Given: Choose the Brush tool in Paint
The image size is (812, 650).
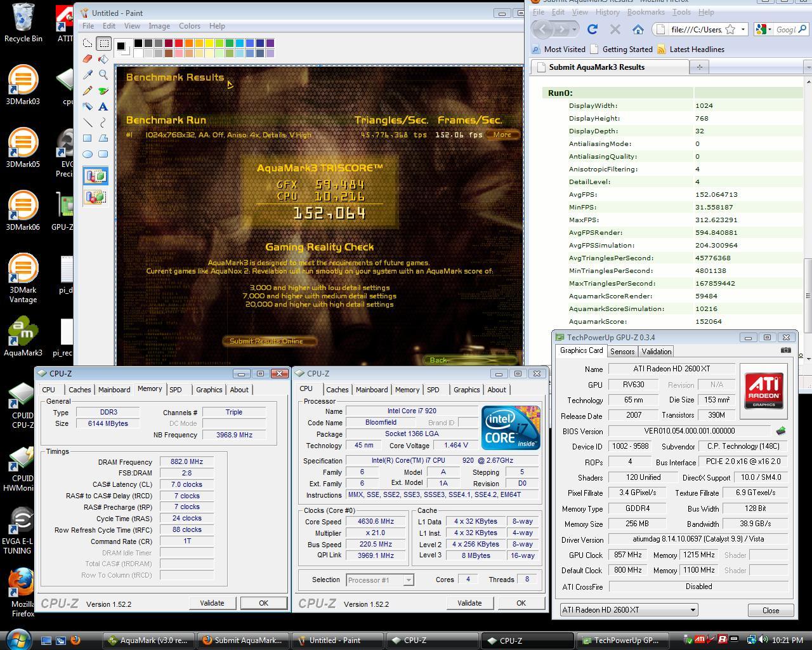Looking at the screenshot, I should point(103,91).
